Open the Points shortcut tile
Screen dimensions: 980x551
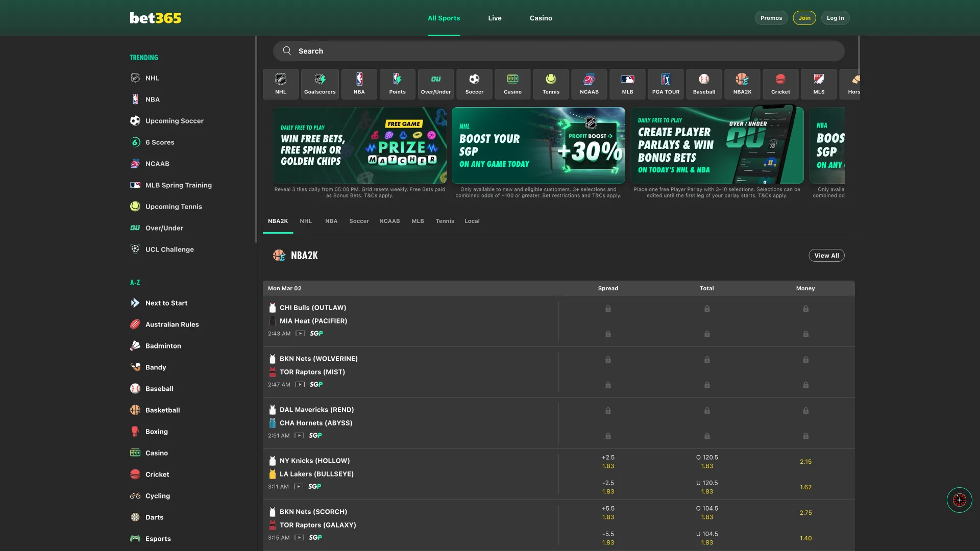click(398, 84)
